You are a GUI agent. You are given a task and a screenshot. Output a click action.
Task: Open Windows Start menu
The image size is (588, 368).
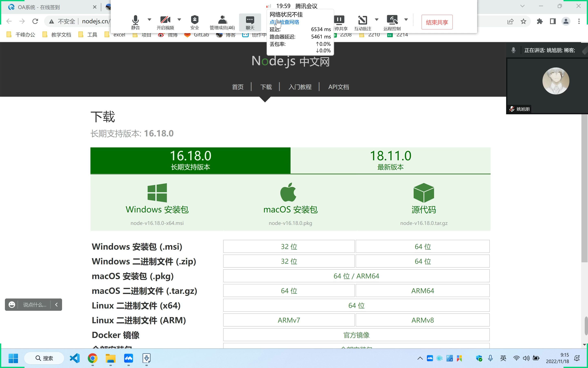(13, 358)
